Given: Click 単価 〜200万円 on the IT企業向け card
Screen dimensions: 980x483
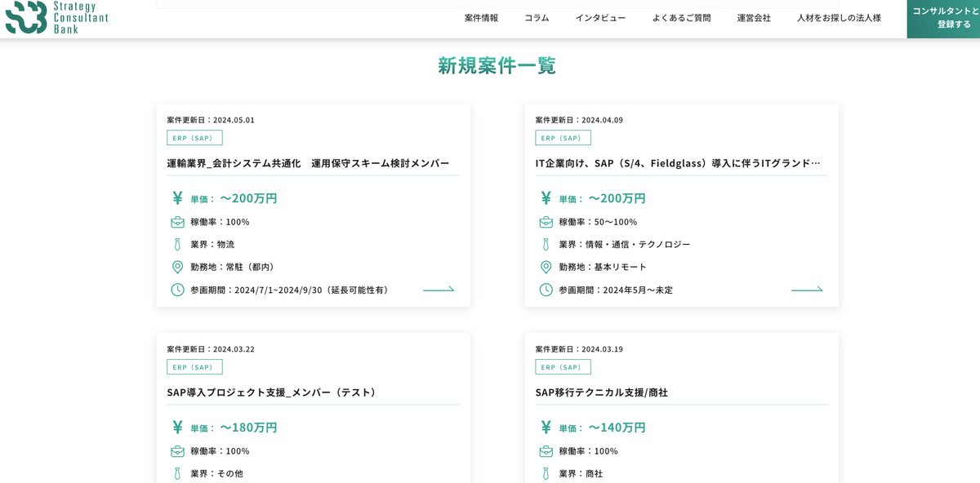Looking at the screenshot, I should [x=602, y=198].
